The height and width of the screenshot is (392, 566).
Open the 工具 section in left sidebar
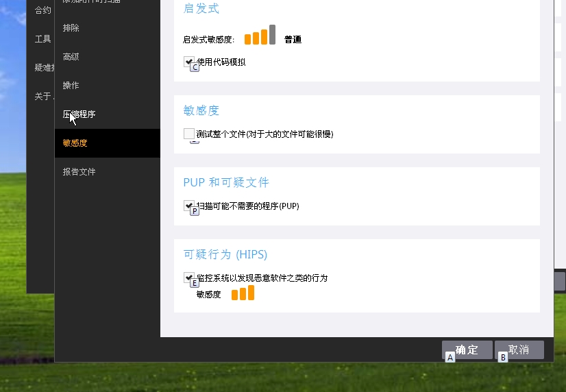[x=42, y=39]
